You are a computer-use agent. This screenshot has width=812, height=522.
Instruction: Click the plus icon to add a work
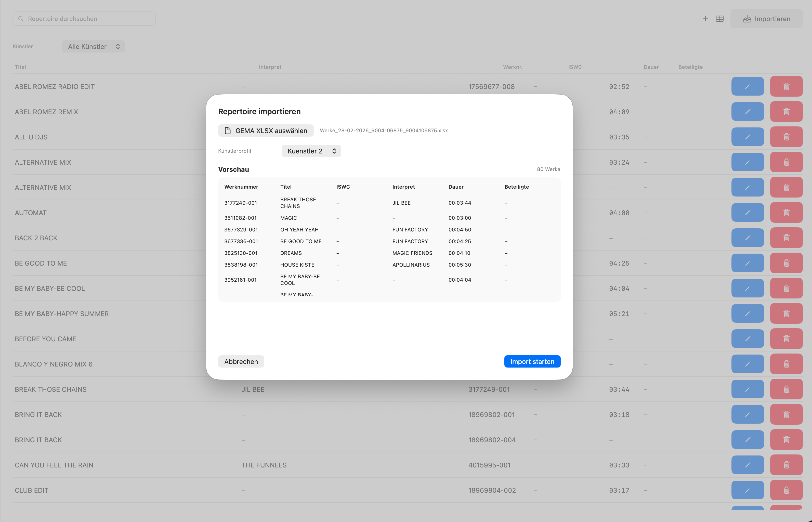(x=705, y=19)
